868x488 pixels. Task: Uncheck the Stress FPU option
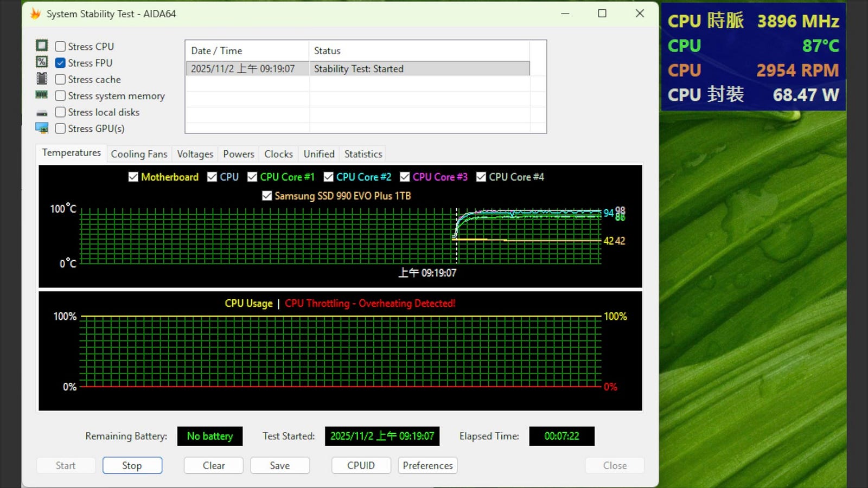click(60, 63)
